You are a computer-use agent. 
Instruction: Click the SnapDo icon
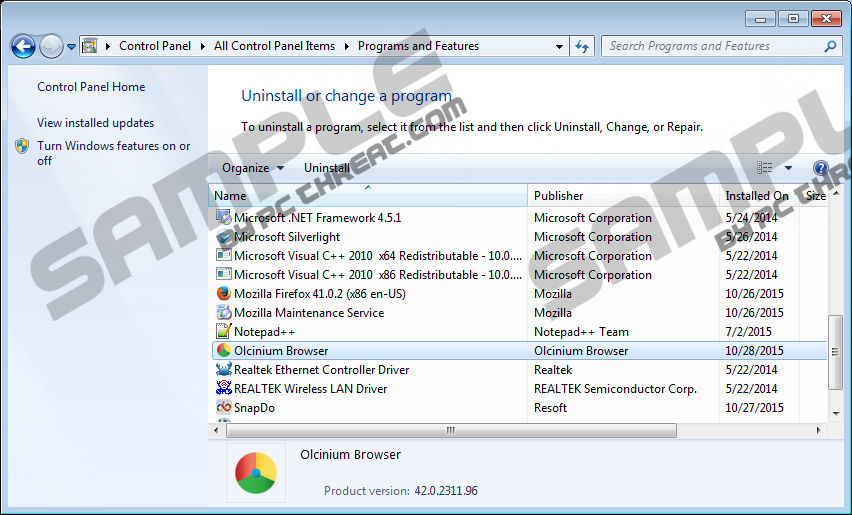tap(224, 407)
